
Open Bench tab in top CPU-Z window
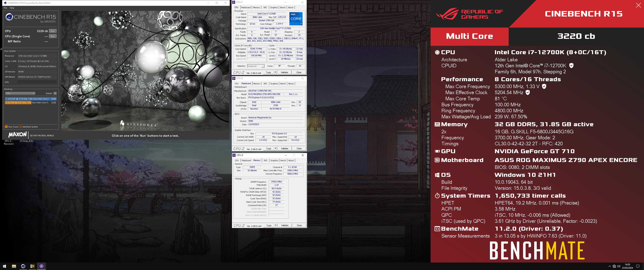pyautogui.click(x=283, y=7)
